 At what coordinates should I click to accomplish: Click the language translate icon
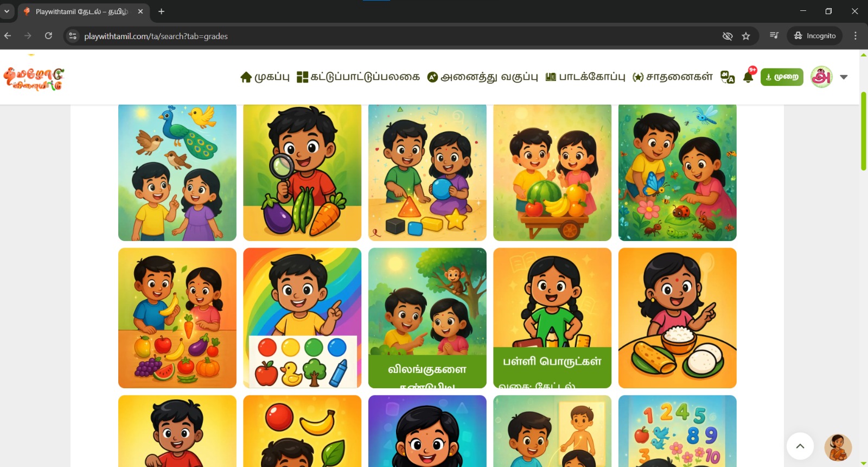[727, 77]
